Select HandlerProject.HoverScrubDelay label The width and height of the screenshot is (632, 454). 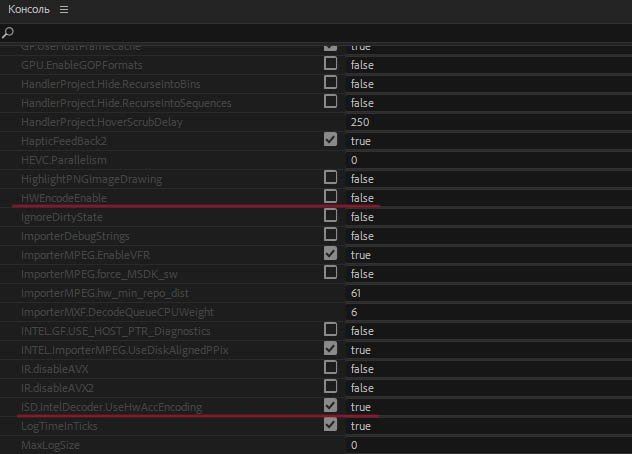pos(102,122)
